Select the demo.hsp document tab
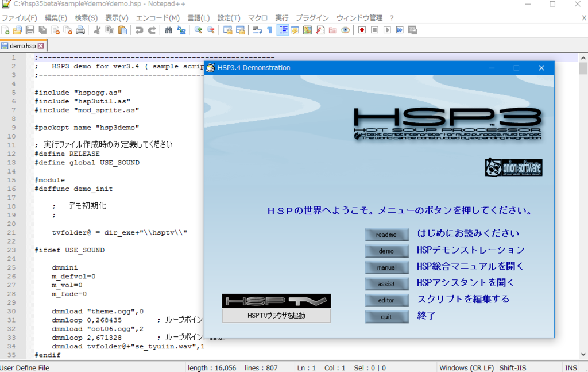588x372 pixels. tap(22, 46)
